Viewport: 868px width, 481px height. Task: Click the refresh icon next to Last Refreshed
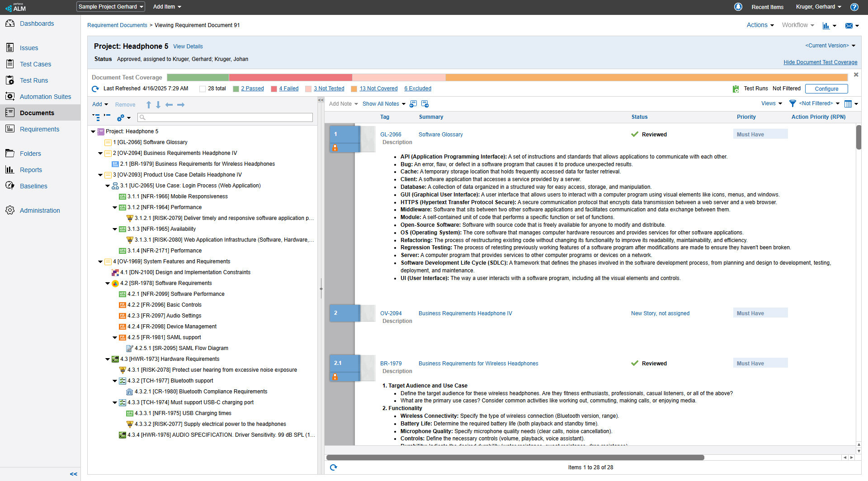(x=95, y=89)
